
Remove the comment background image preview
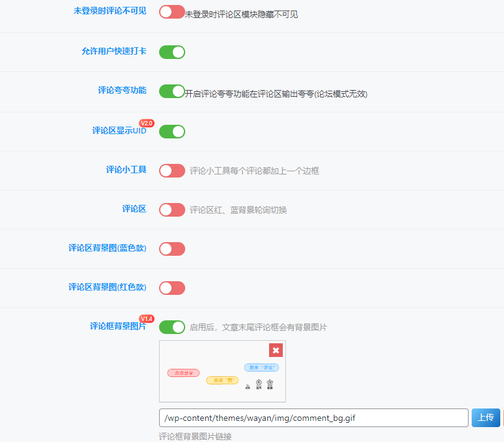click(x=276, y=350)
